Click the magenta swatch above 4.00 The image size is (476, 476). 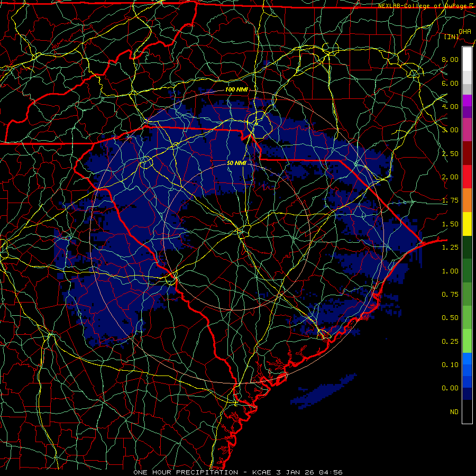[x=467, y=100]
